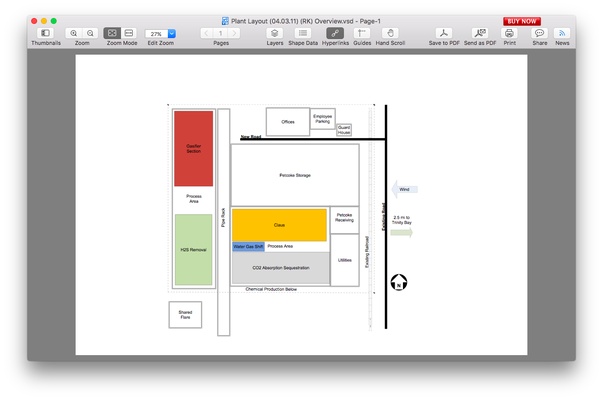Select the yellow Claus block
This screenshot has height=400, width=603.
(279, 225)
